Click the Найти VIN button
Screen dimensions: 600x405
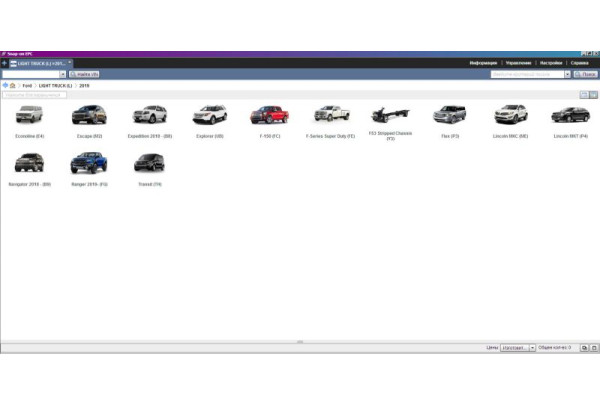(x=84, y=74)
